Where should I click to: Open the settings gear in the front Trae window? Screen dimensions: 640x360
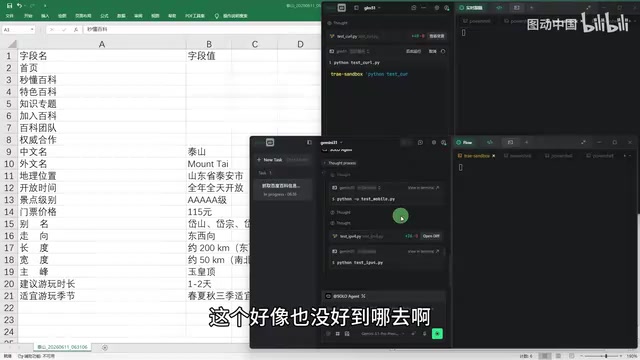433,142
